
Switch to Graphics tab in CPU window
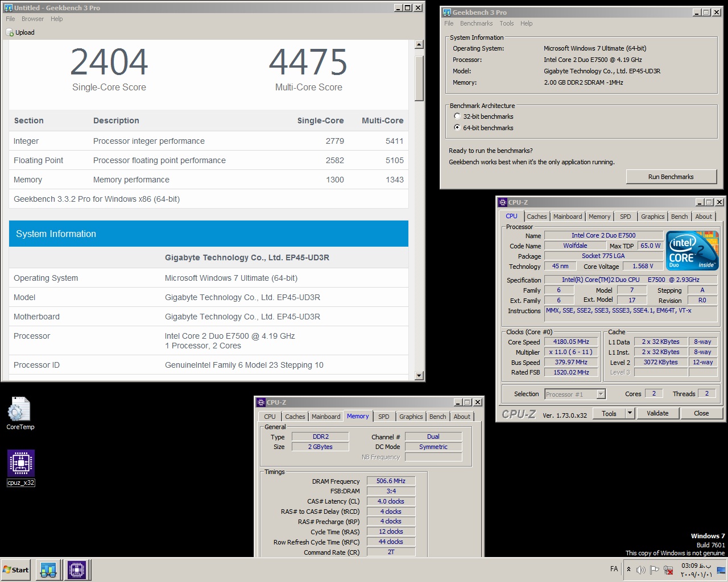652,217
